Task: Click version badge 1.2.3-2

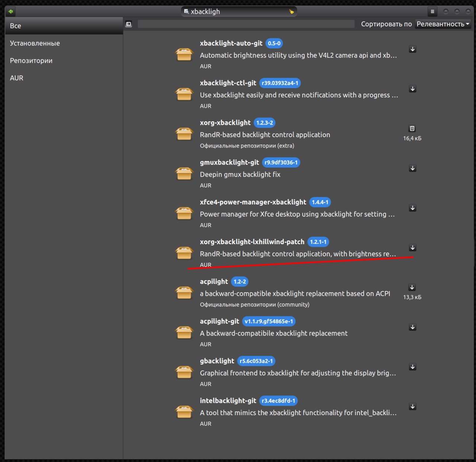Action: [x=264, y=123]
